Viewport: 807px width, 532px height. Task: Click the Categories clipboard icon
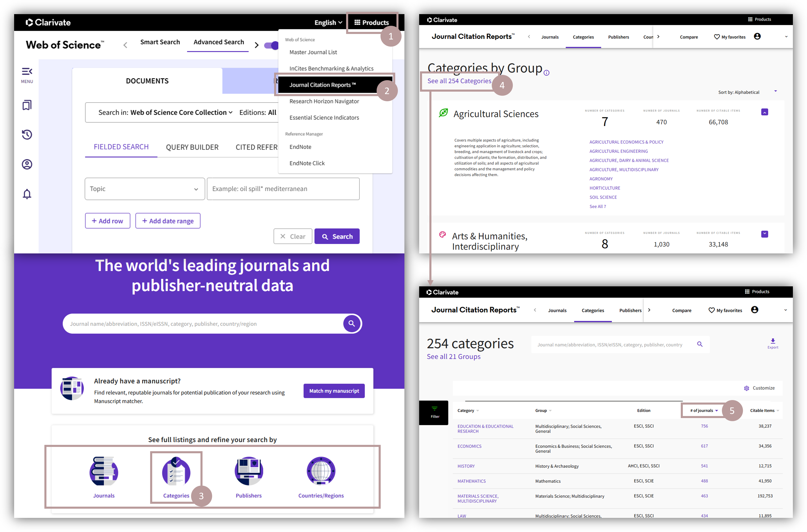coord(176,471)
